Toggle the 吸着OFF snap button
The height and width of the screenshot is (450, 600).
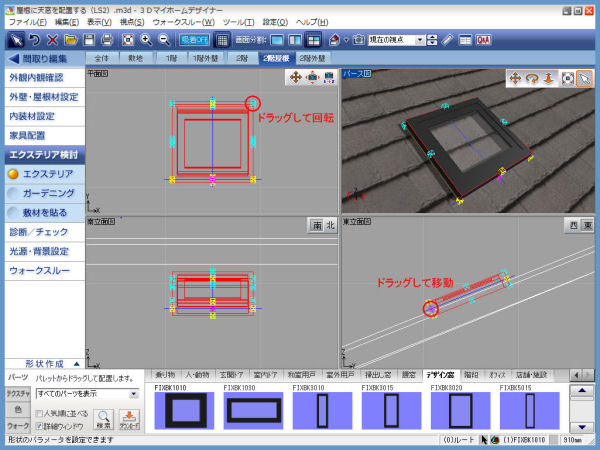coord(195,40)
